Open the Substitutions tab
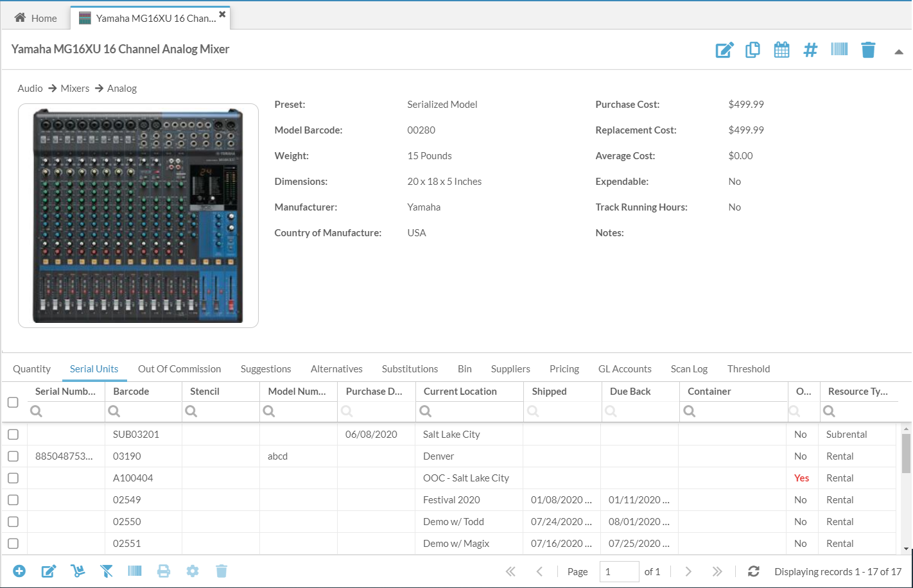The height and width of the screenshot is (588, 913). pyautogui.click(x=410, y=369)
